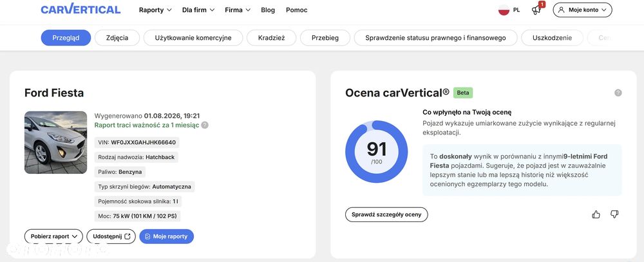Open the Pobierz raport dropdown
Image resolution: width=644 pixels, height=262 pixels.
(54, 236)
